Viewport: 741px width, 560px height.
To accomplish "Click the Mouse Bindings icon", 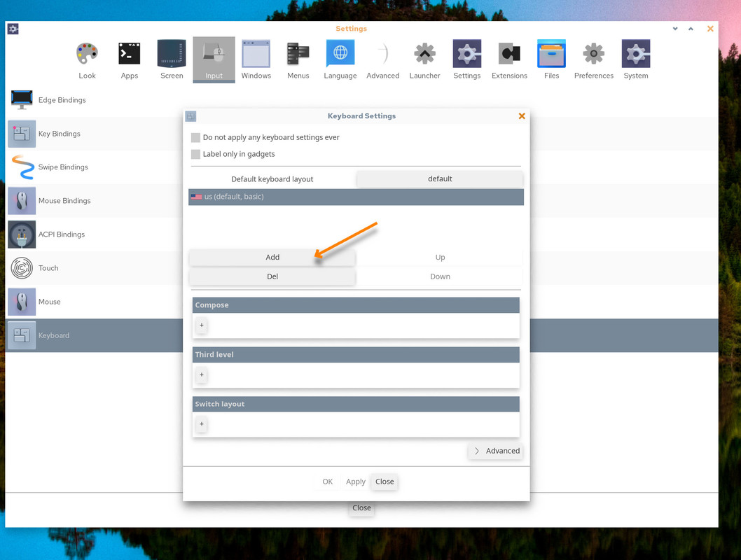I will (x=22, y=201).
